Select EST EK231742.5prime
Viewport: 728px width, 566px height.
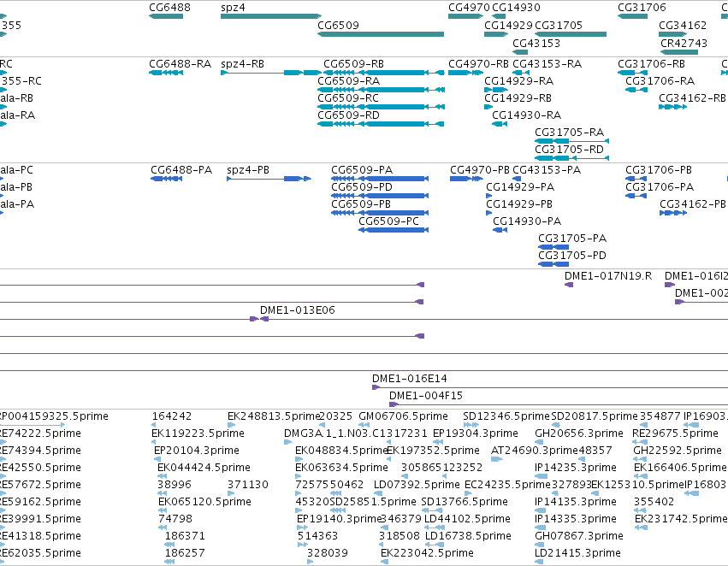tap(641, 528)
